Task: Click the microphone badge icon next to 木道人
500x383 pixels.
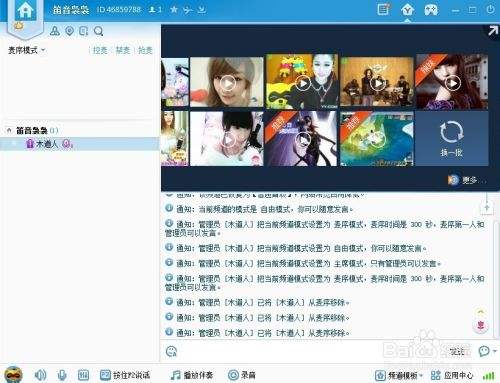Action: point(67,144)
